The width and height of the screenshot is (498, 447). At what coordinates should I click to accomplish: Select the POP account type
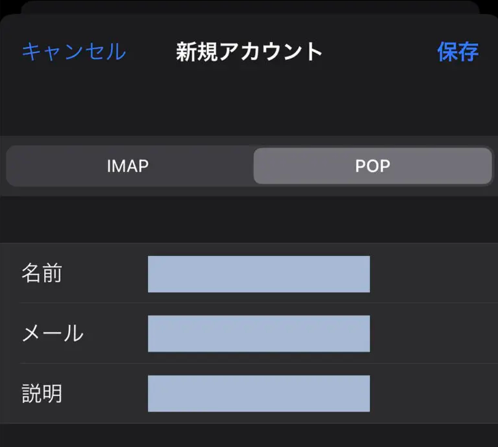(x=373, y=166)
